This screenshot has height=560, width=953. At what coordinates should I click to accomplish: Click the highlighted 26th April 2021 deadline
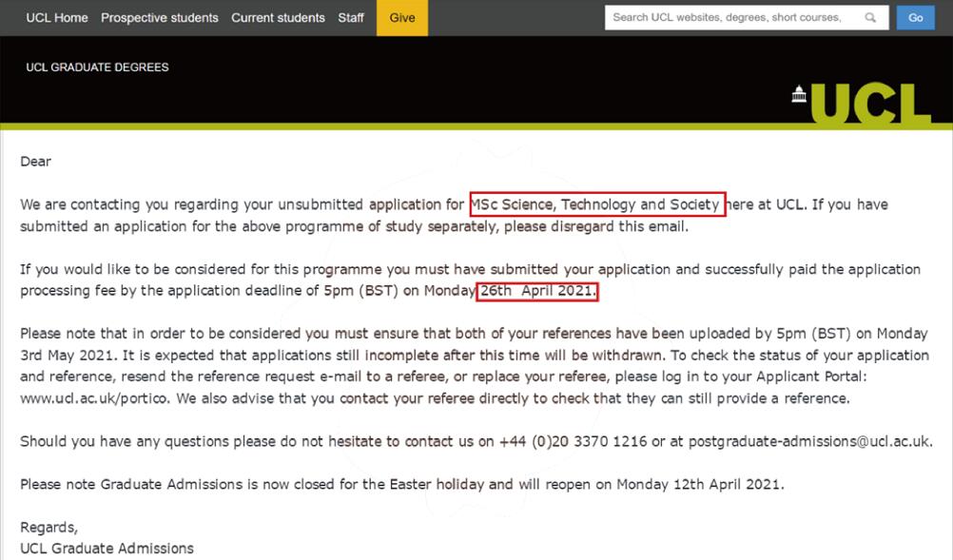(x=537, y=292)
